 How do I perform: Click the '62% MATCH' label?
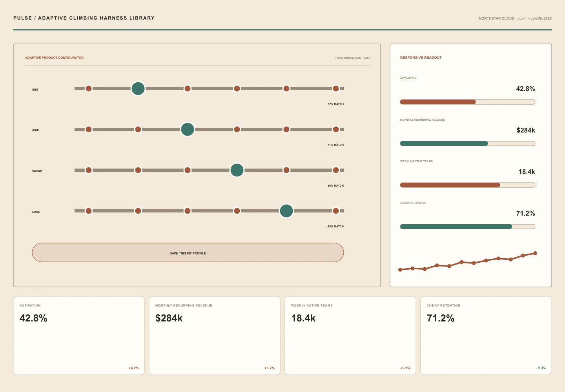335,104
